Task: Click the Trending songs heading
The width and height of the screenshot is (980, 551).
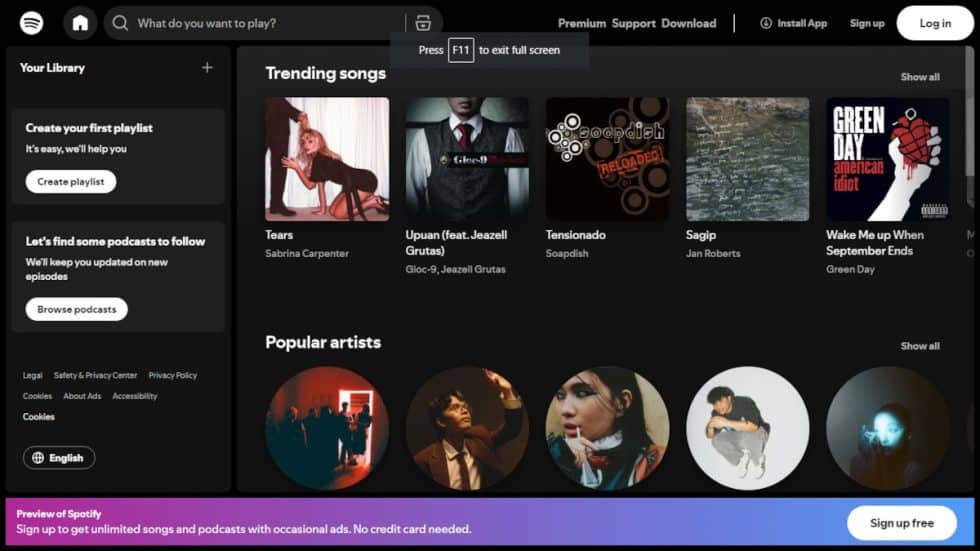Action: pyautogui.click(x=326, y=74)
